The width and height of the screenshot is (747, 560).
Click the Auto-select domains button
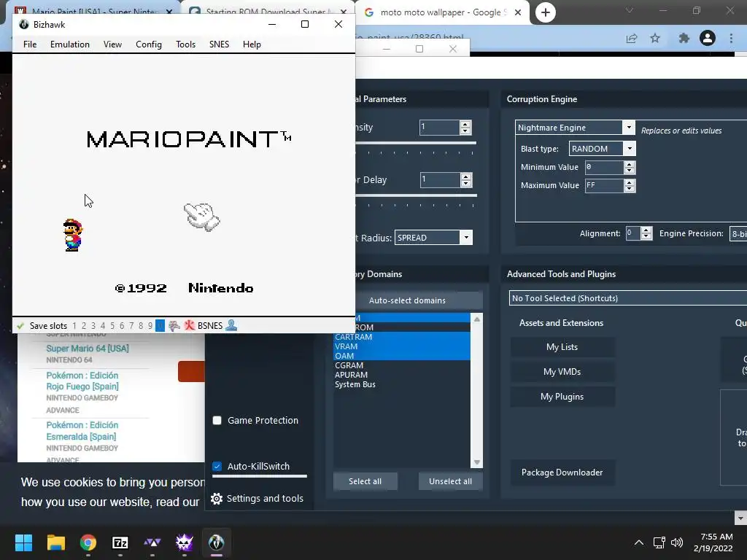click(407, 300)
